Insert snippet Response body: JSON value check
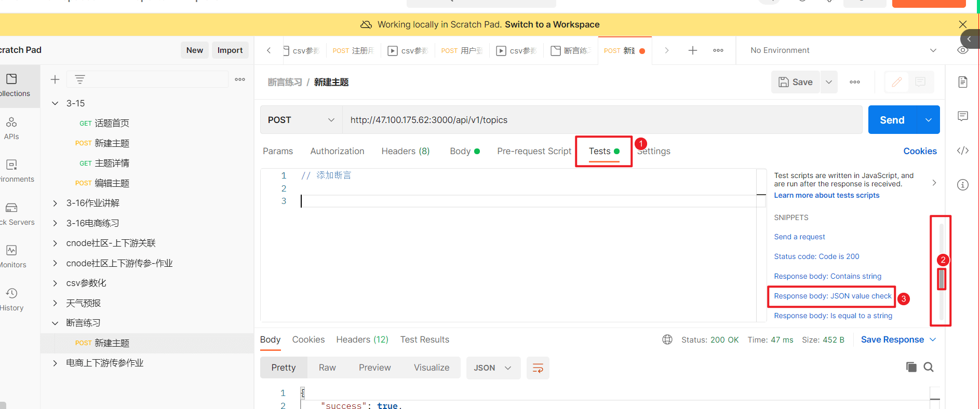The image size is (980, 409). click(833, 296)
